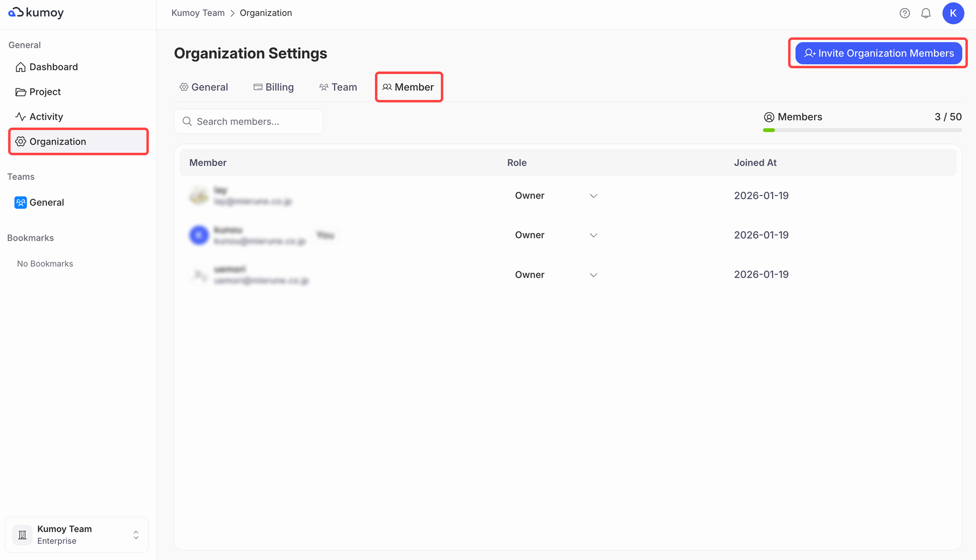This screenshot has width=976, height=560.
Task: Open the K user avatar menu
Action: coord(953,13)
